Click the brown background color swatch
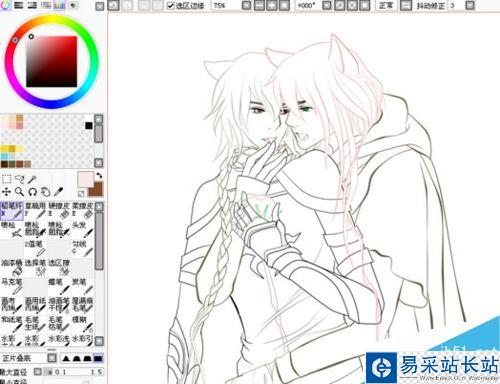500x384 pixels. coord(97,190)
